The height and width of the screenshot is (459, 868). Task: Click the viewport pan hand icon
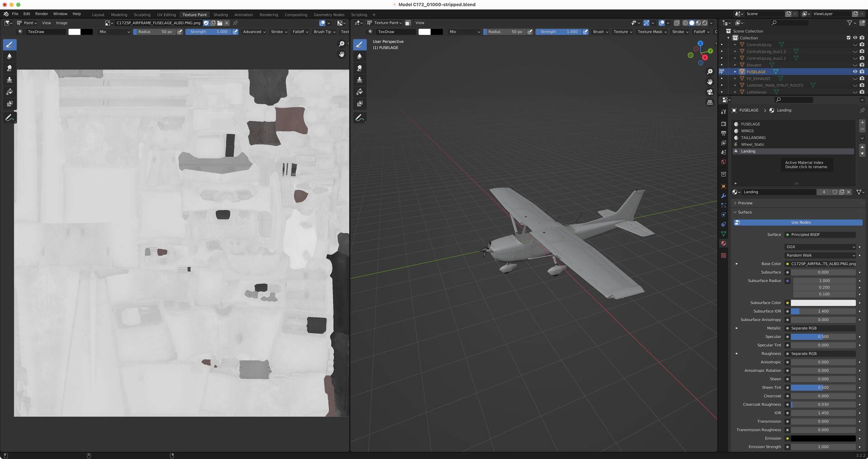coord(710,82)
